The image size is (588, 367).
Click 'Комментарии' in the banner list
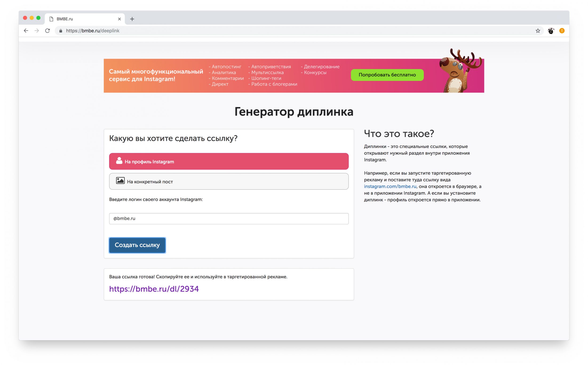pos(228,78)
